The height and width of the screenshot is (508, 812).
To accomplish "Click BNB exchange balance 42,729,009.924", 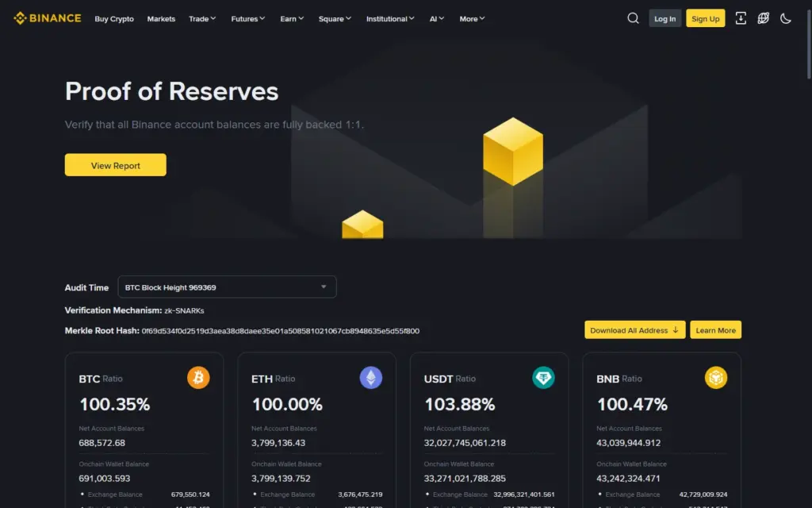I will coord(703,495).
